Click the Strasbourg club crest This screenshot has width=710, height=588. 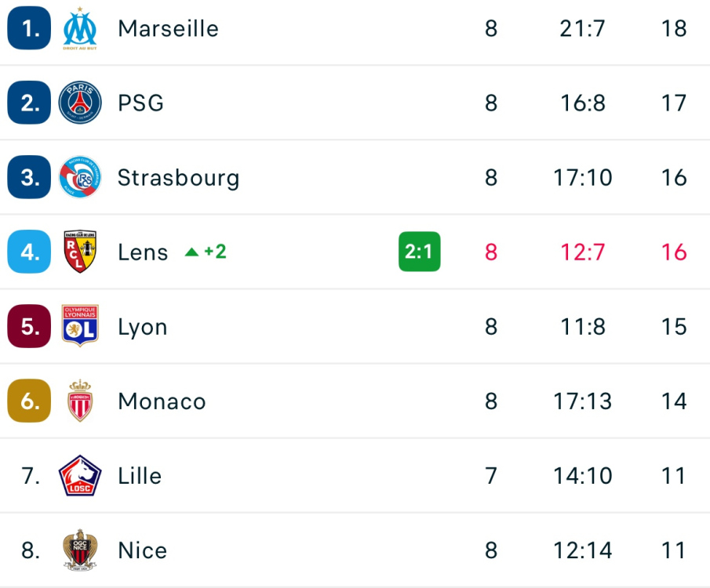pyautogui.click(x=80, y=177)
